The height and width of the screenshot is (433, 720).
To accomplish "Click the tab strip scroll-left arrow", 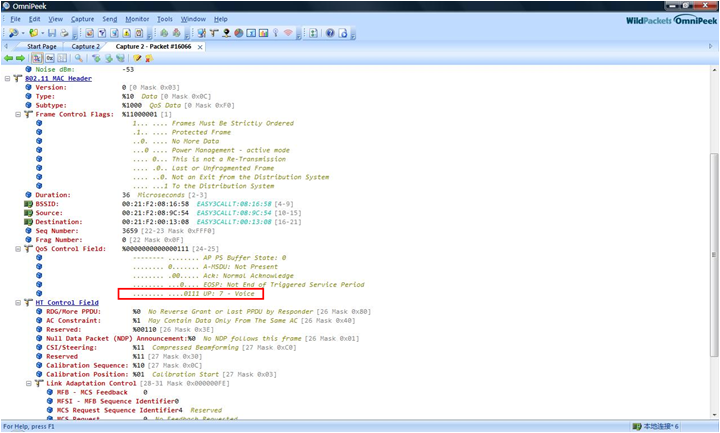I will pyautogui.click(x=6, y=46).
